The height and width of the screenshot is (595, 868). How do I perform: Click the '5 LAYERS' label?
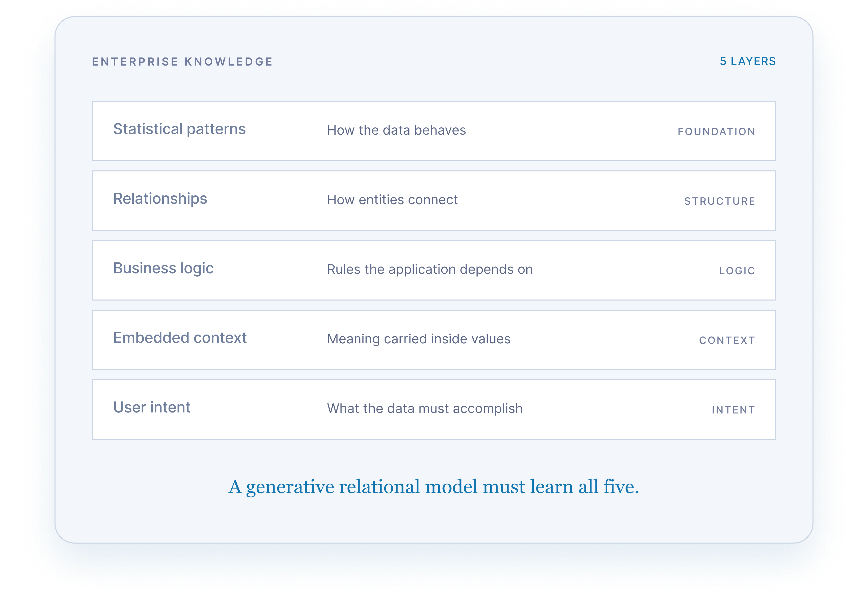coord(748,61)
